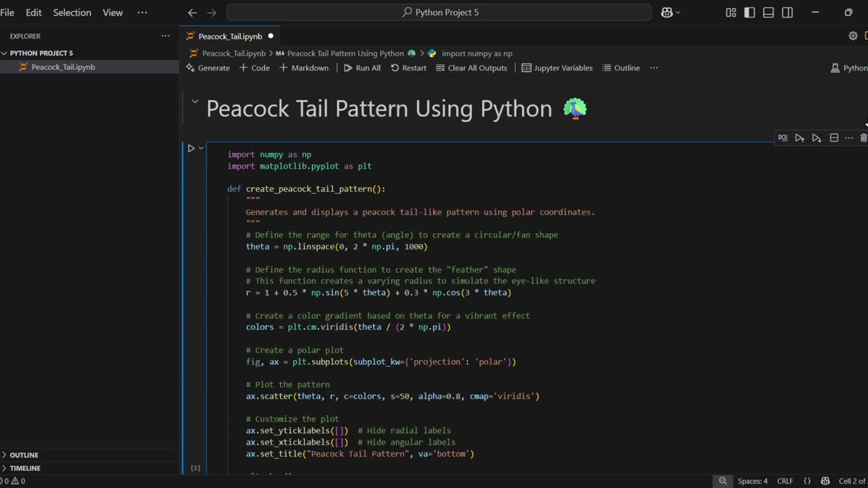
Task: Click zoom out icon in status bar
Action: [x=723, y=481]
